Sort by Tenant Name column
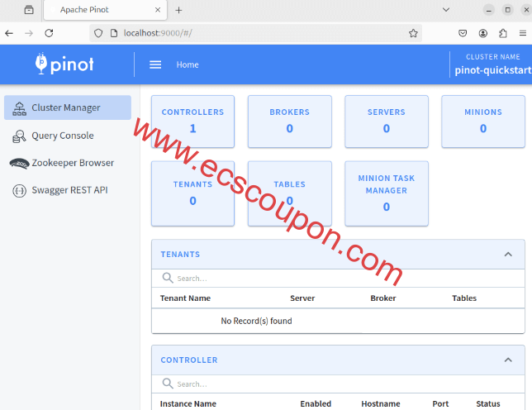Image resolution: width=532 pixels, height=410 pixels. 185,298
